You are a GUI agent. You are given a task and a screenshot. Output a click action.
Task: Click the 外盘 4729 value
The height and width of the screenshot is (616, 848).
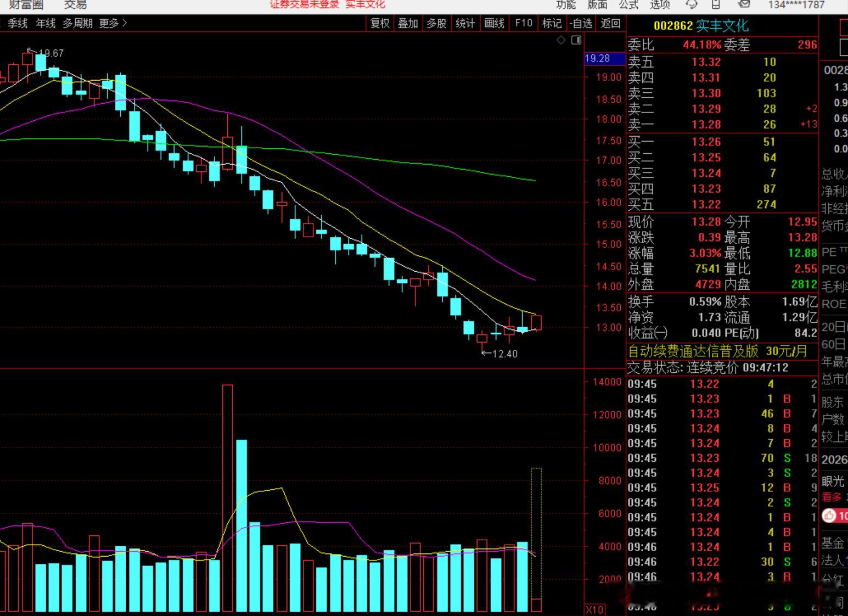click(x=707, y=284)
